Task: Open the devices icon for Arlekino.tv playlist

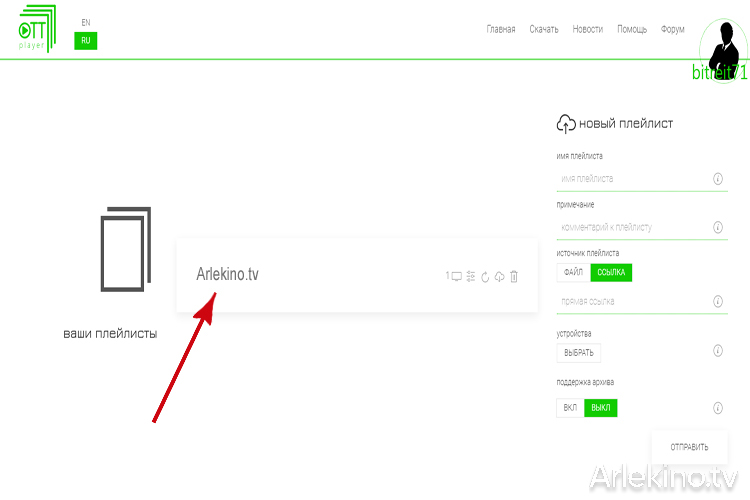Action: coord(457,276)
